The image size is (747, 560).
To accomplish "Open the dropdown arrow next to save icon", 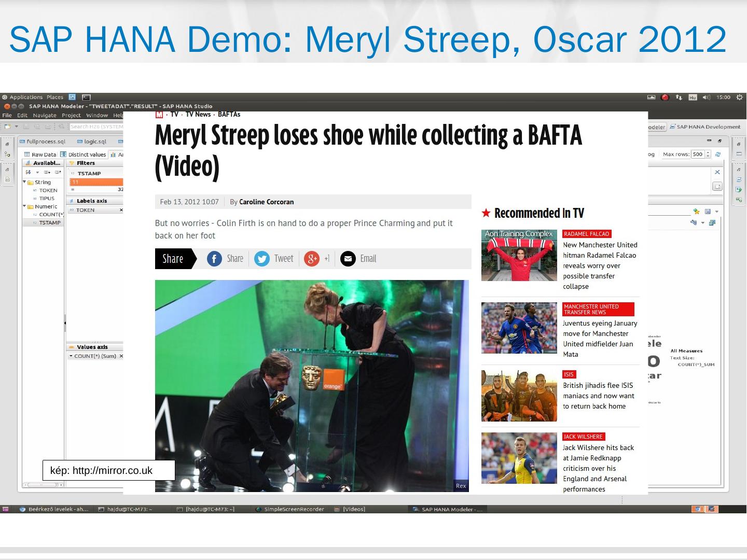I will point(717,212).
